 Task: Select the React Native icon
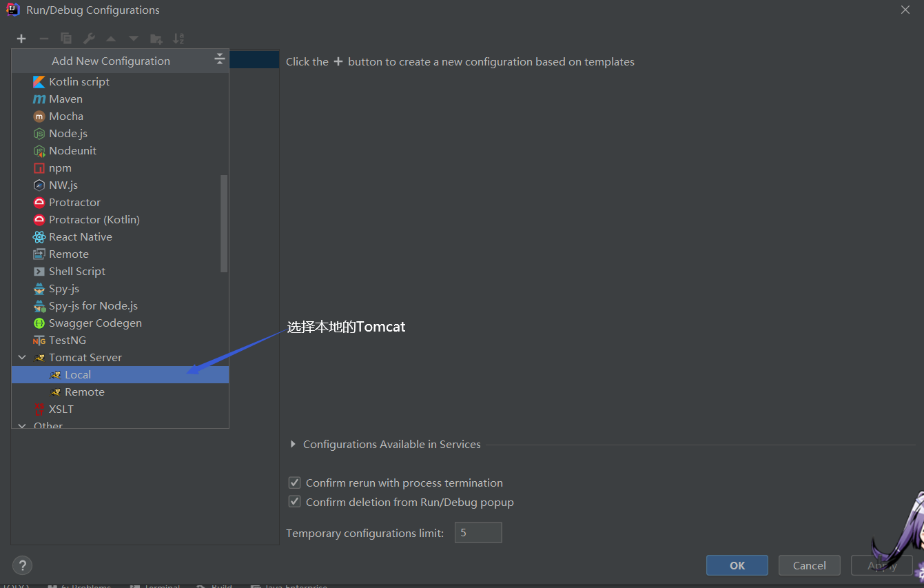pyautogui.click(x=39, y=237)
